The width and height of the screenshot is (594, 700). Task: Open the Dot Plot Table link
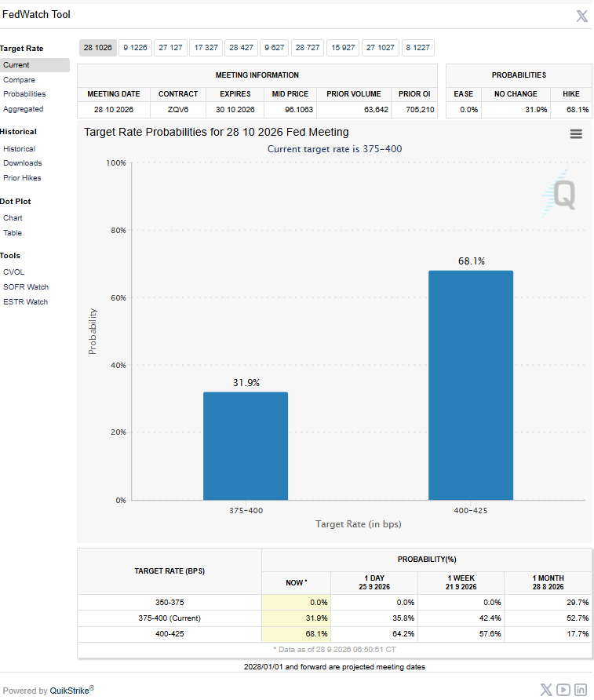(13, 233)
